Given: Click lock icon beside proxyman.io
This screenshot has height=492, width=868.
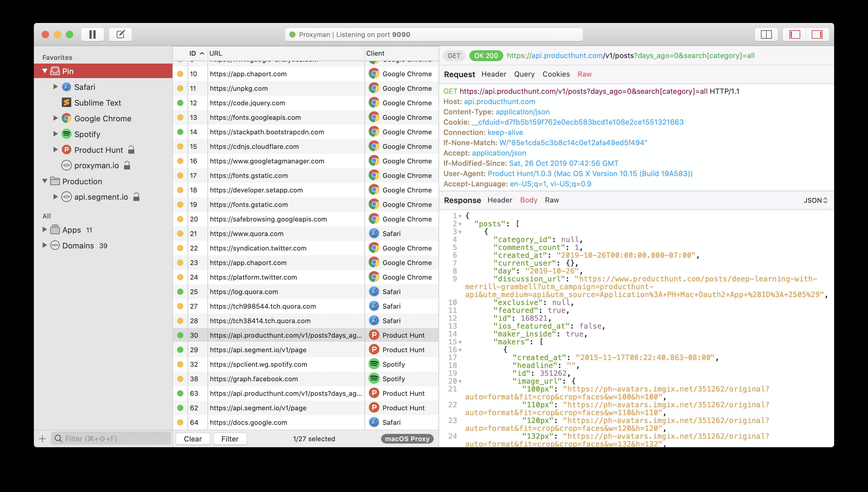Looking at the screenshot, I should tap(127, 165).
